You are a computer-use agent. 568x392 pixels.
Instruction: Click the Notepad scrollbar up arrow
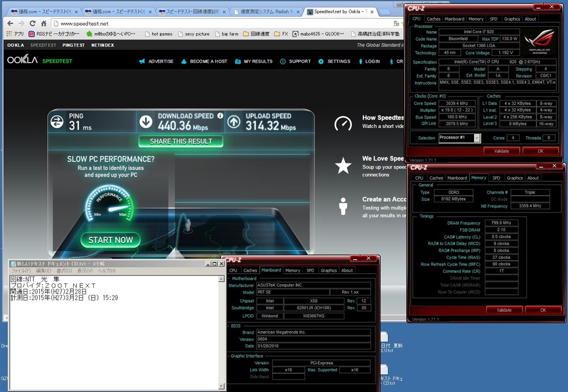(221, 279)
